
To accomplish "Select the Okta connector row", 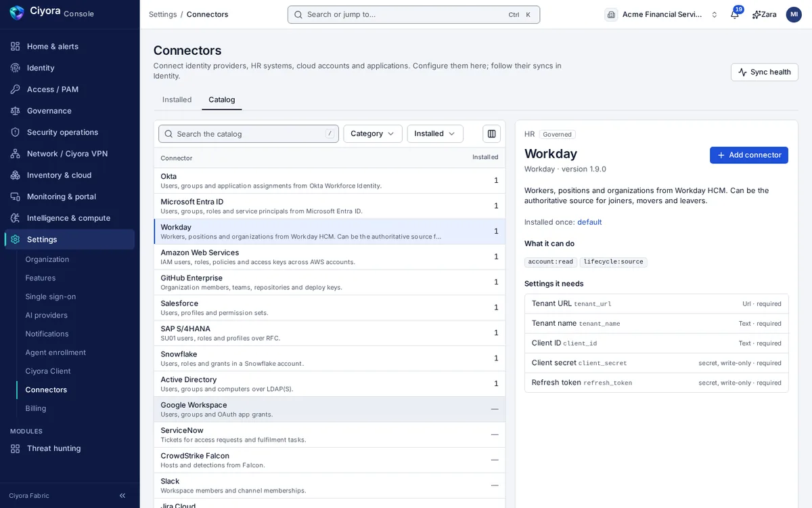I will click(330, 181).
